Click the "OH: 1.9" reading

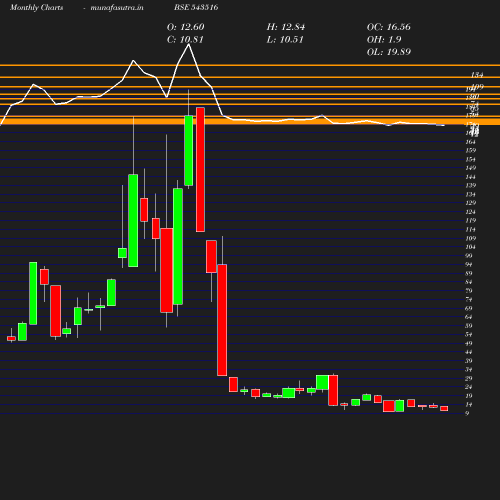(x=384, y=39)
